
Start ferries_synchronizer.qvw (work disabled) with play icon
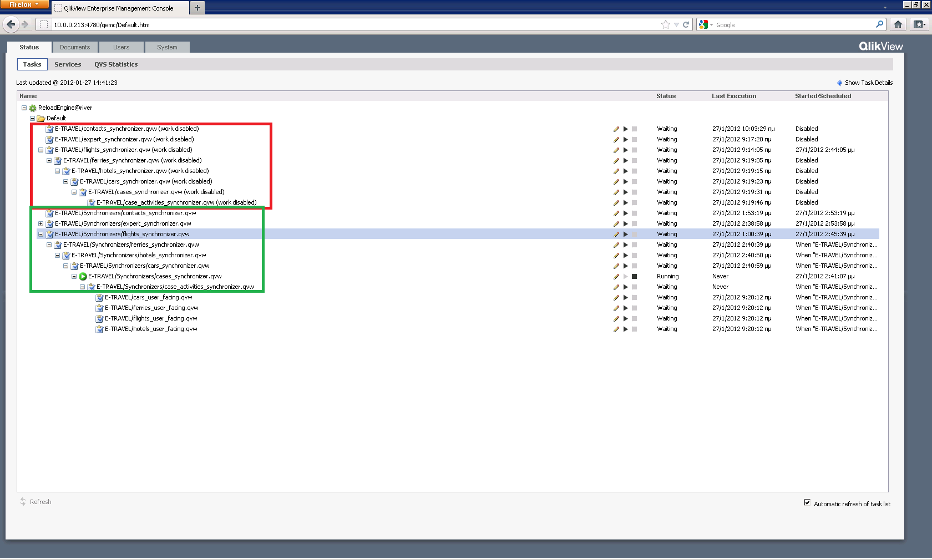(x=625, y=161)
